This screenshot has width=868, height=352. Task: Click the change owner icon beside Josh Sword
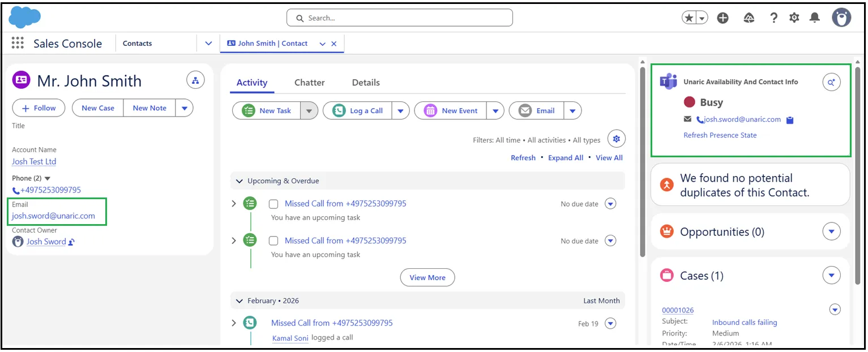pos(71,242)
